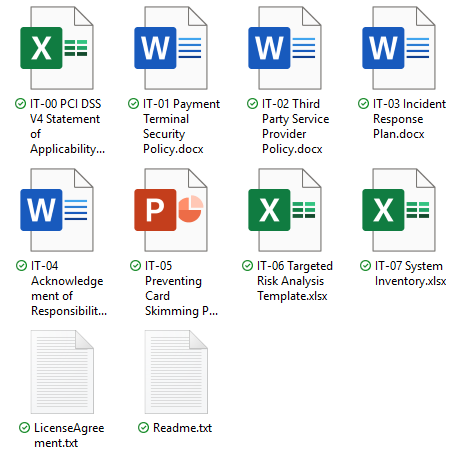Click sync status checkmark beside LicenseAgreement

[x=24, y=427]
